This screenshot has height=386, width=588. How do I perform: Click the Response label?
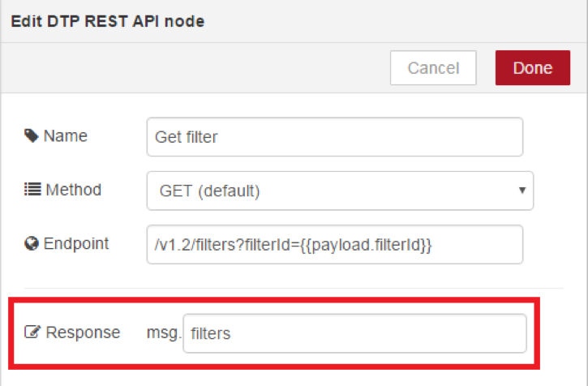point(83,332)
